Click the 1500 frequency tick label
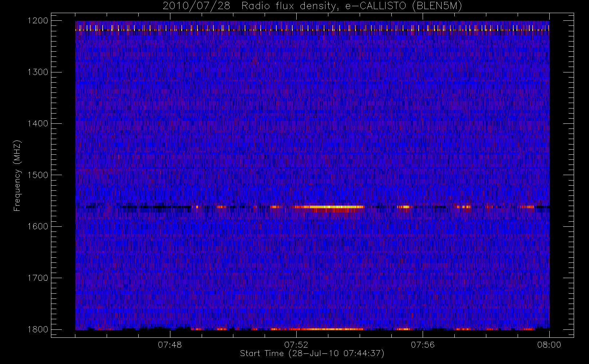 38,175
